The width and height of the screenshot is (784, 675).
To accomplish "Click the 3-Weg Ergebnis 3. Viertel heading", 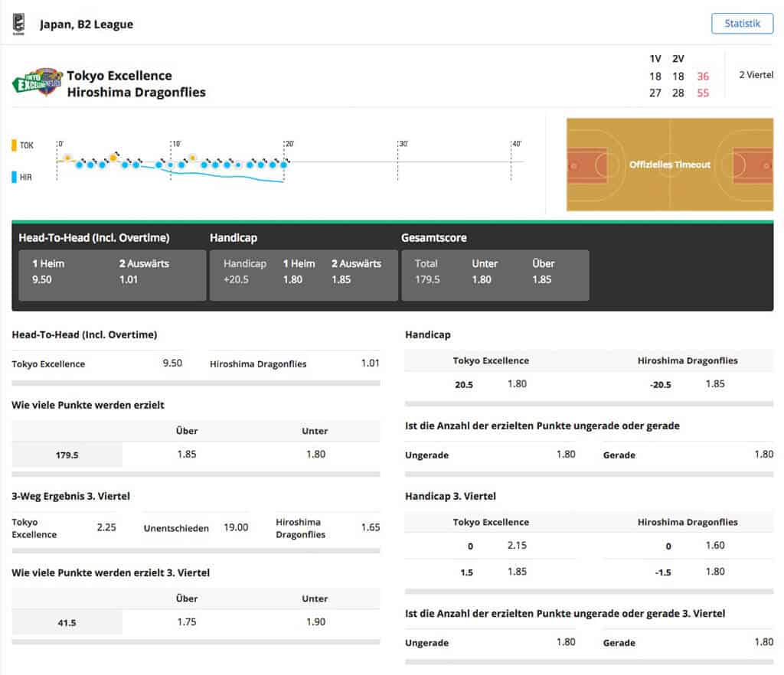I will [x=71, y=496].
